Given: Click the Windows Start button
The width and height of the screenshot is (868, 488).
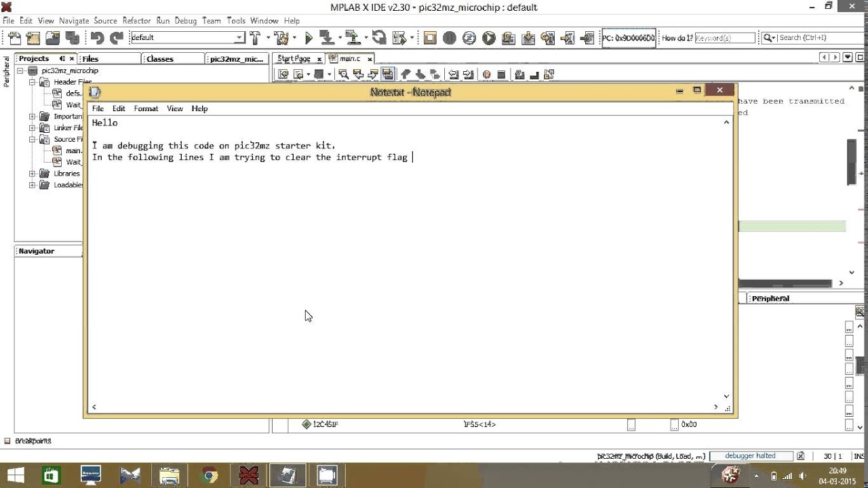Looking at the screenshot, I should 15,476.
